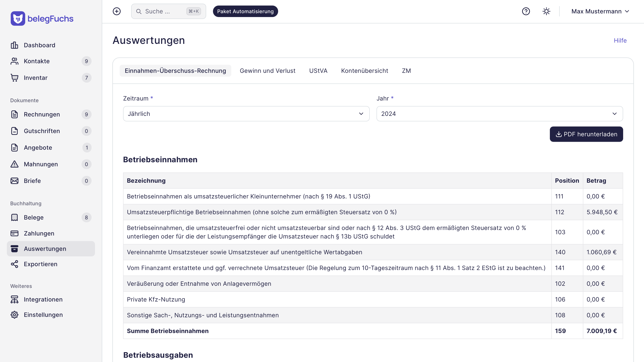
Task: Open the Dashboard via its chart icon
Action: click(14, 45)
